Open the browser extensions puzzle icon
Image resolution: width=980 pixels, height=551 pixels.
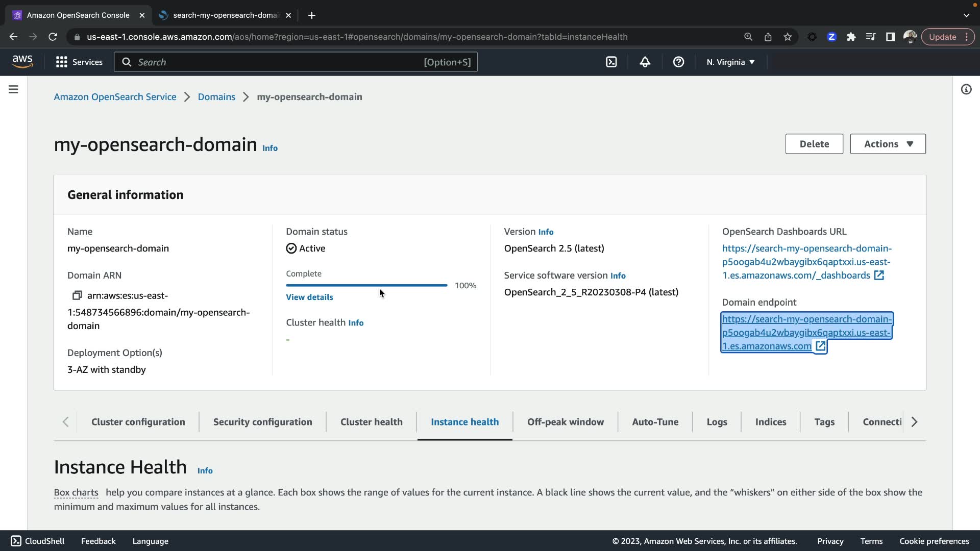click(x=851, y=37)
